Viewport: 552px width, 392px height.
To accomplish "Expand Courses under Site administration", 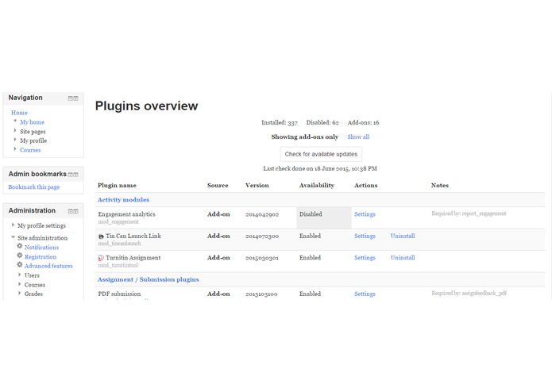I will [x=19, y=284].
